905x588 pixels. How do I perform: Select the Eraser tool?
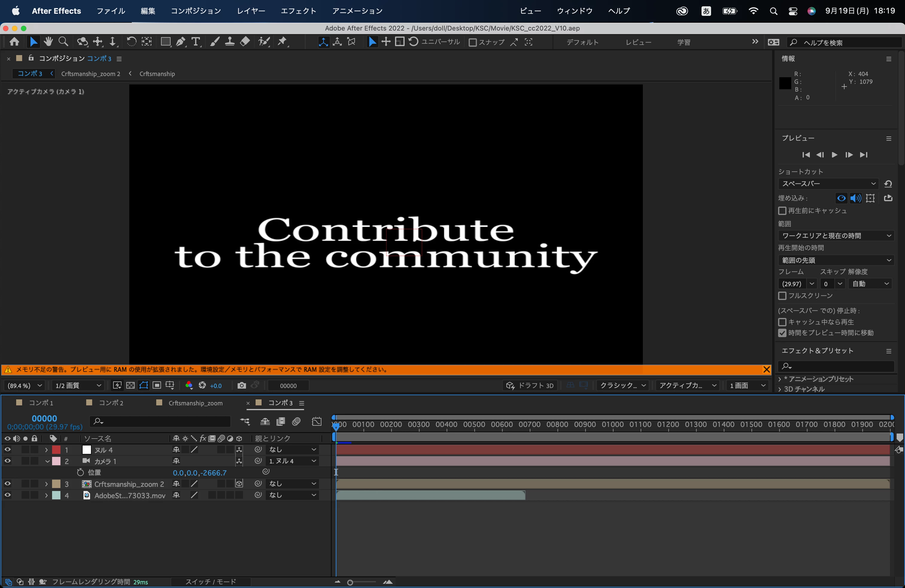pyautogui.click(x=245, y=42)
